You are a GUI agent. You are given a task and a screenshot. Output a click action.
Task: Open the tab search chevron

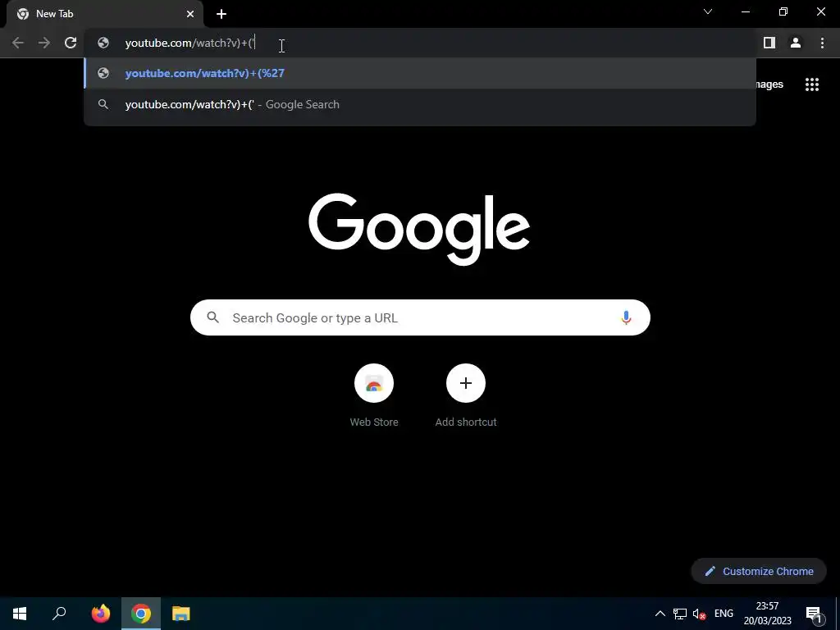pyautogui.click(x=708, y=11)
